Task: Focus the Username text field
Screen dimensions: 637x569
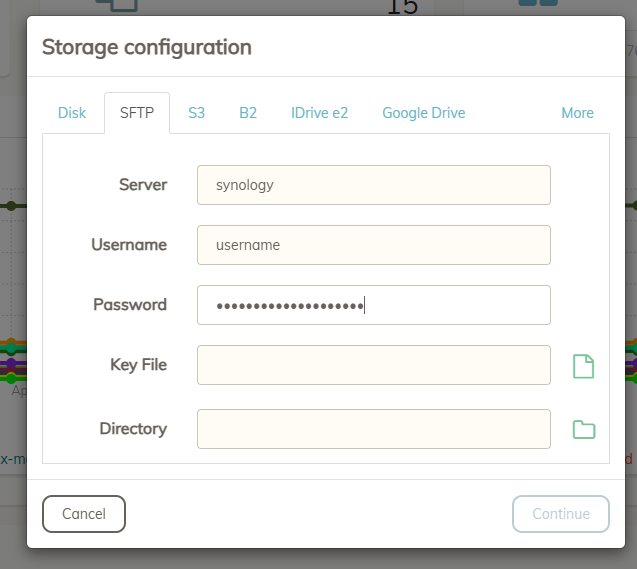Action: tap(373, 245)
